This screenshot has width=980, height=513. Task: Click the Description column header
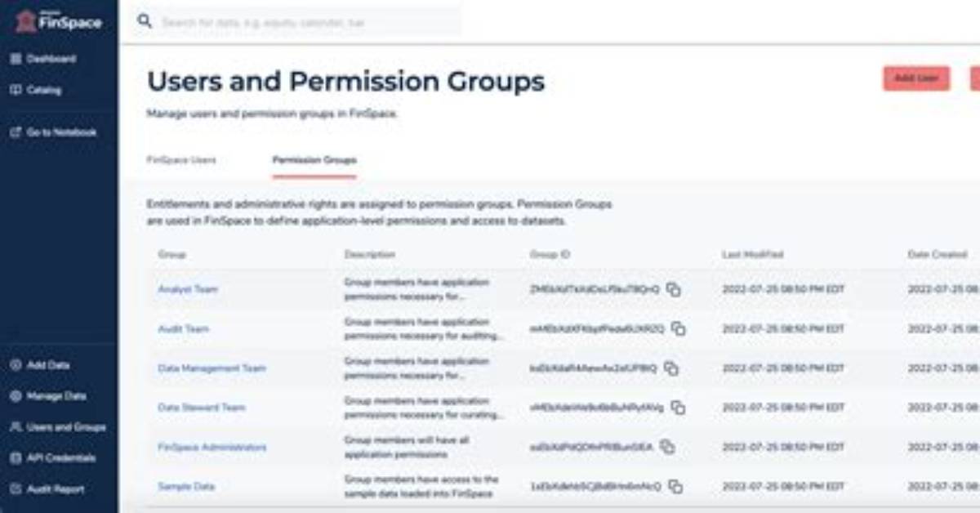click(370, 255)
